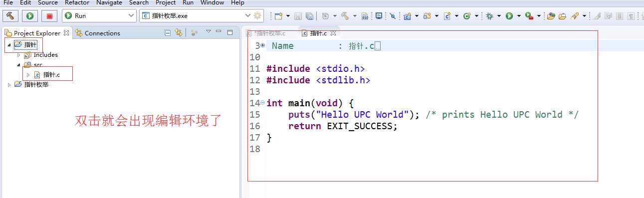The height and width of the screenshot is (198, 644).
Task: Click the binary 010 toolbar icon
Action: (x=366, y=16)
